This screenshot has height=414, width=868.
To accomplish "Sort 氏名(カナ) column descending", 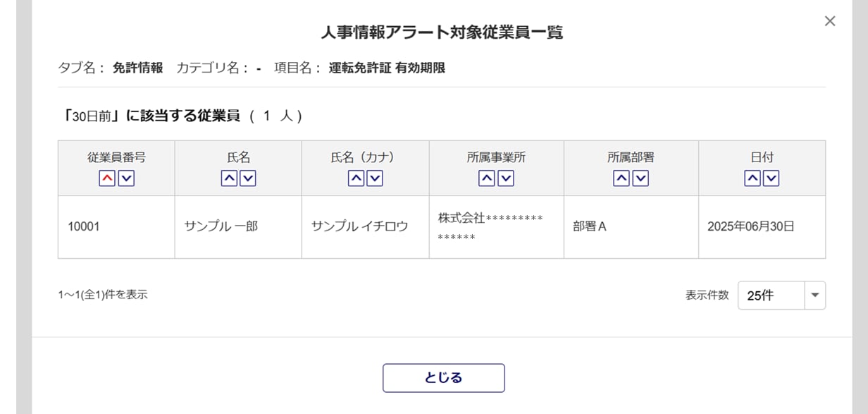I will (375, 179).
